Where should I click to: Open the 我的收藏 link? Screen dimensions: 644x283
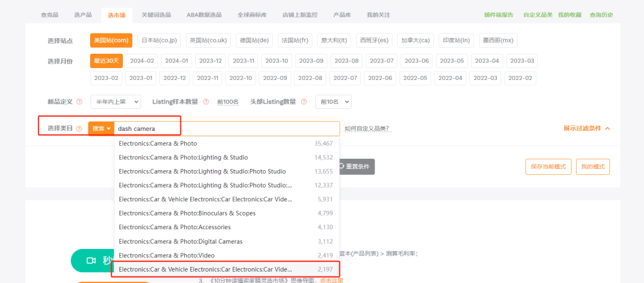click(x=569, y=15)
